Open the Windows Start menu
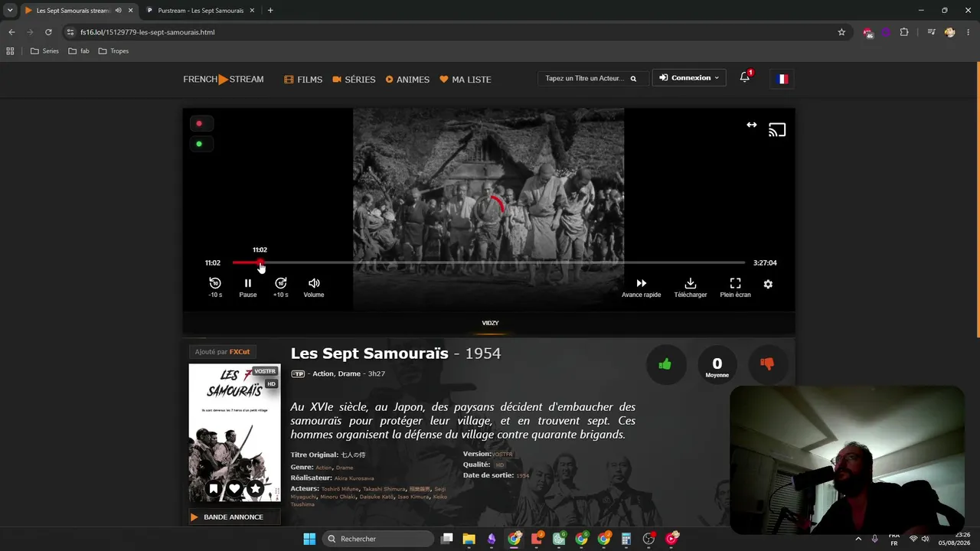Viewport: 980px width, 551px height. (x=309, y=539)
